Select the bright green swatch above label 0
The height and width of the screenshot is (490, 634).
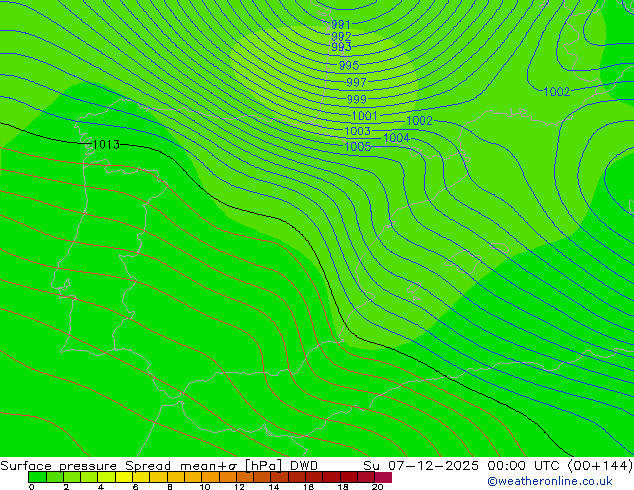pos(37,477)
